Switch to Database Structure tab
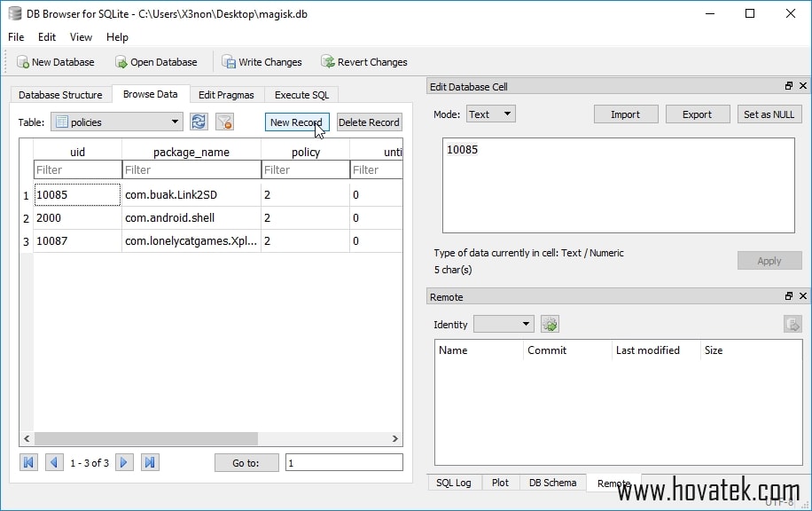The height and width of the screenshot is (511, 812). pyautogui.click(x=60, y=95)
